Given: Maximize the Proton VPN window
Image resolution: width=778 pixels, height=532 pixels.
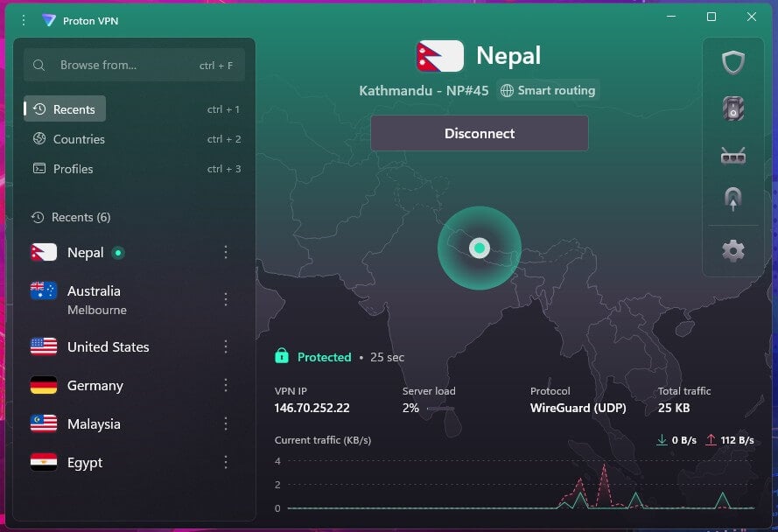Looking at the screenshot, I should pos(711,17).
